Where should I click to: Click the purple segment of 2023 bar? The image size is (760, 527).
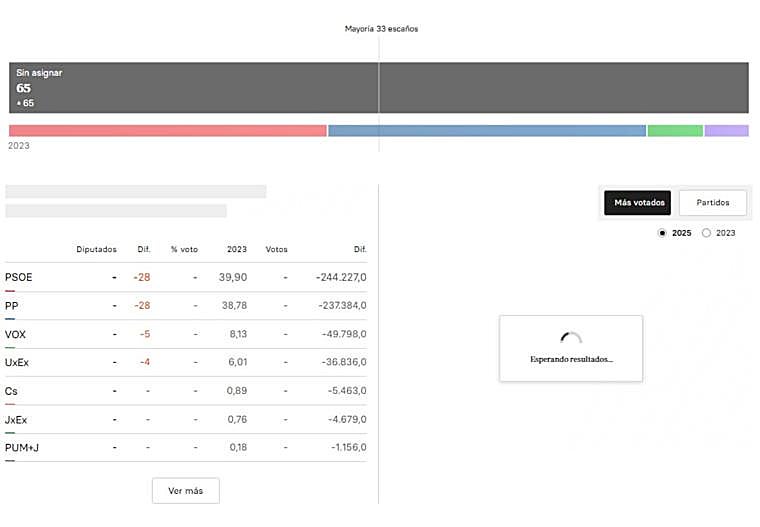(x=726, y=131)
